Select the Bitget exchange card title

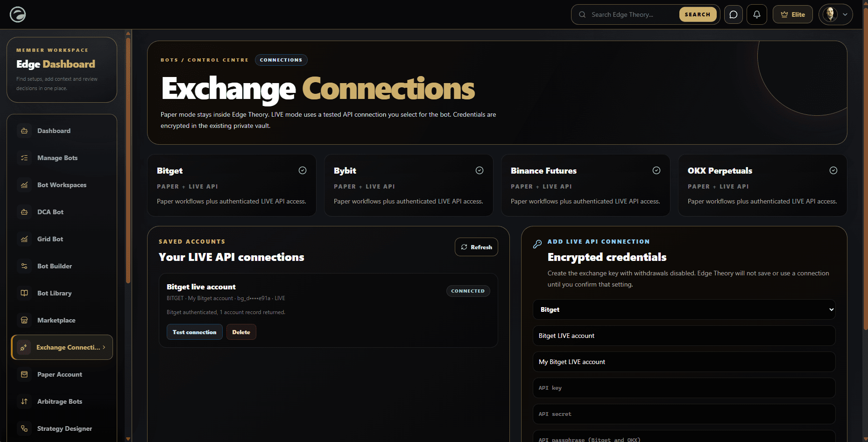tap(170, 171)
